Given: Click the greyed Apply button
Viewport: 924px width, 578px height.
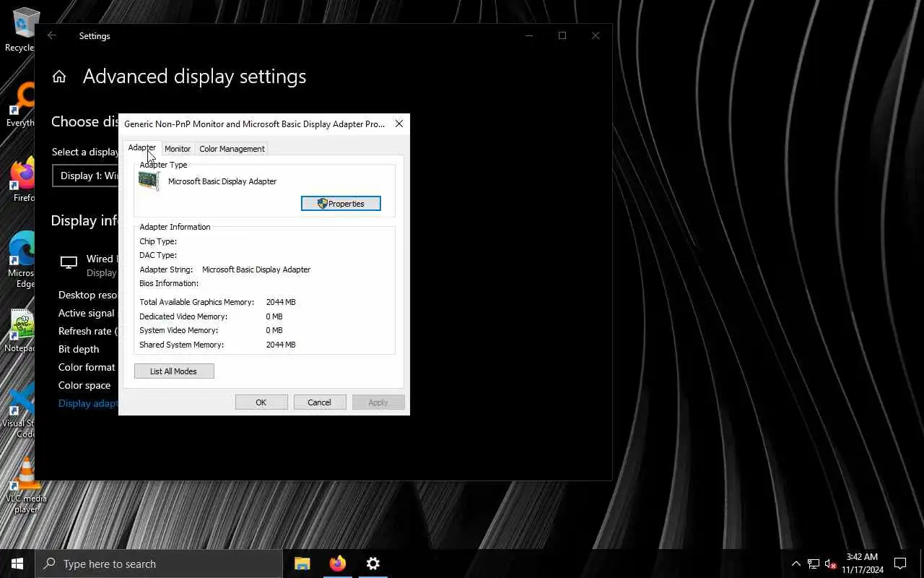Looking at the screenshot, I should [x=378, y=402].
